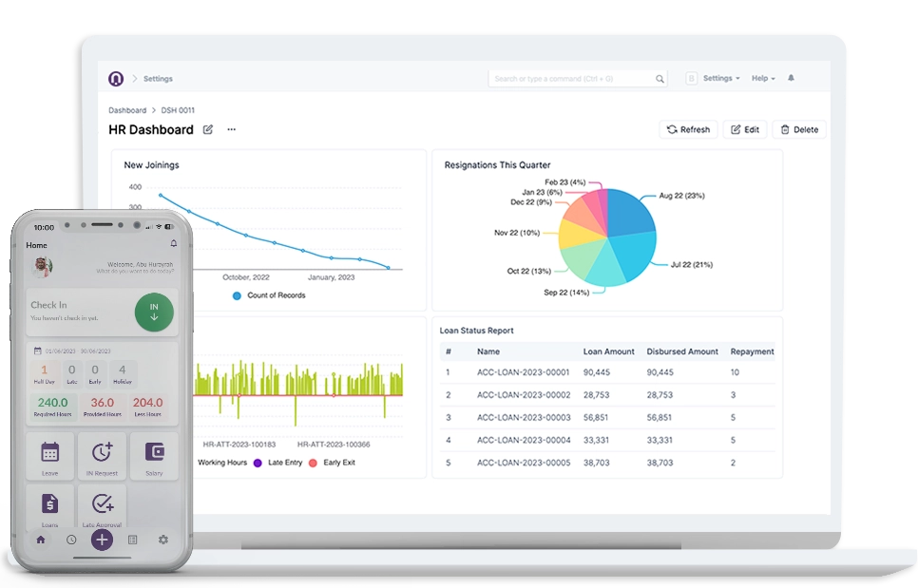The image size is (918, 588).
Task: Click loan amount value 90,445
Action: (597, 372)
